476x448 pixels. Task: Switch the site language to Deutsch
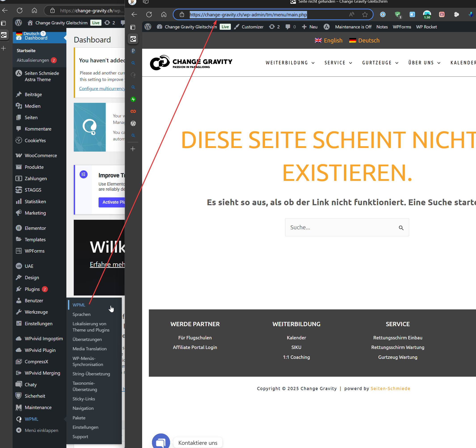(x=364, y=40)
